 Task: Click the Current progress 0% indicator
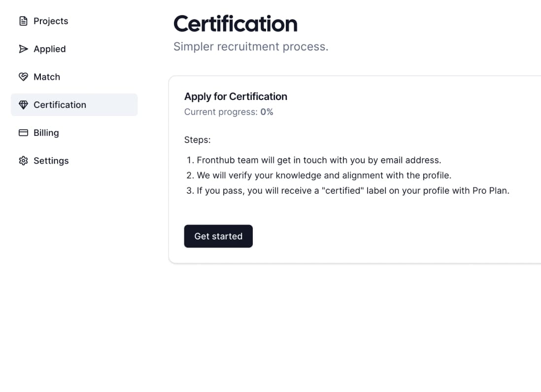pyautogui.click(x=229, y=112)
